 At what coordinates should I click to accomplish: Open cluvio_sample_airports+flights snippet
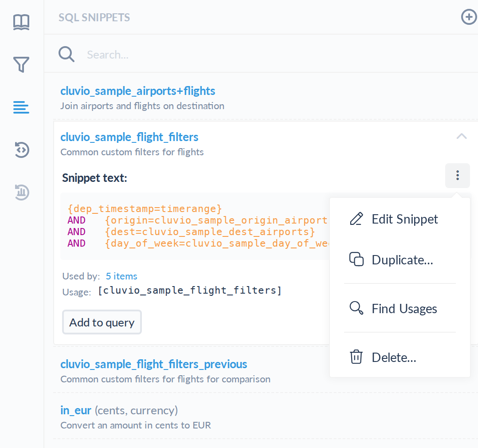click(x=138, y=91)
